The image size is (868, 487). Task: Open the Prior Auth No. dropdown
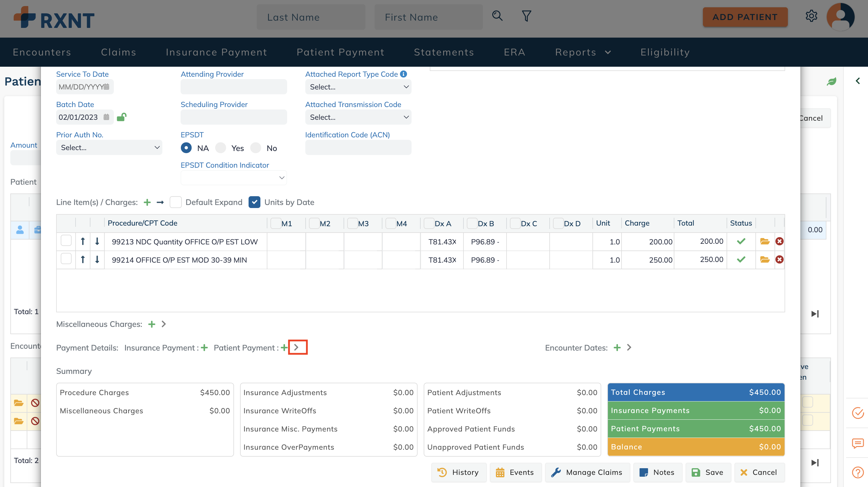point(109,147)
